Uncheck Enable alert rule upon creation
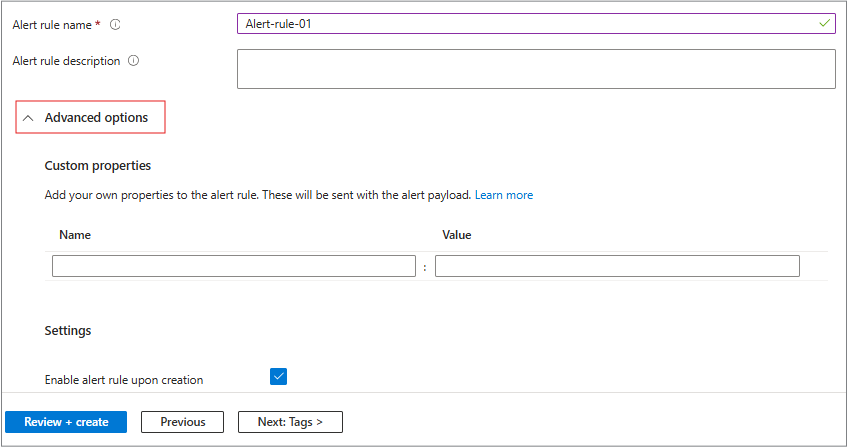Viewport: 847px width, 448px height. (x=279, y=377)
